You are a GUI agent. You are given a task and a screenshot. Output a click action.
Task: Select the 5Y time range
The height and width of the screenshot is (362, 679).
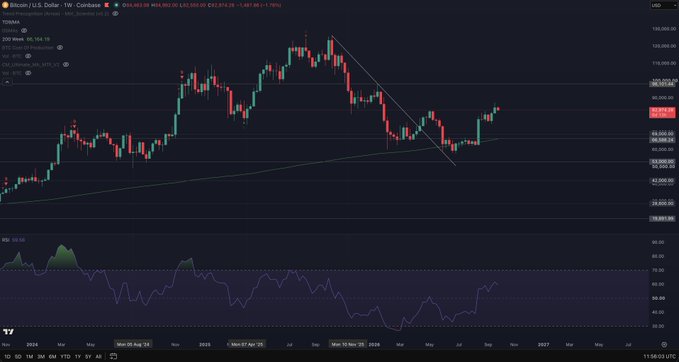(88, 356)
